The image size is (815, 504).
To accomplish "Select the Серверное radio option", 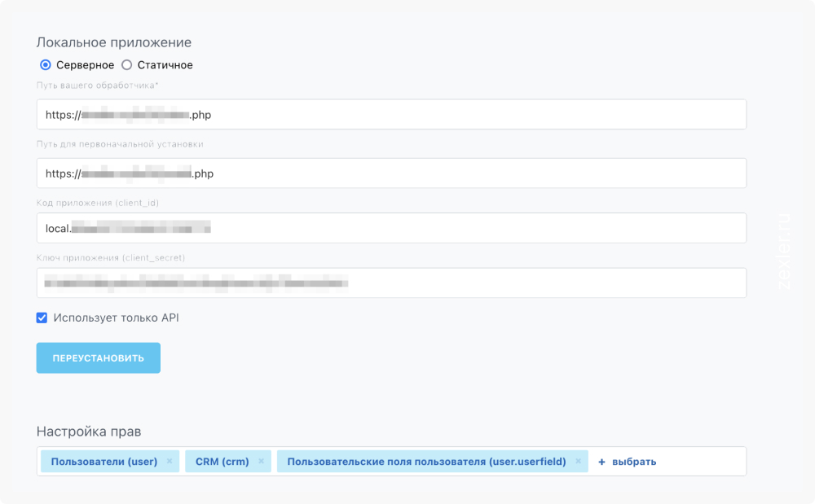I will coord(46,65).
